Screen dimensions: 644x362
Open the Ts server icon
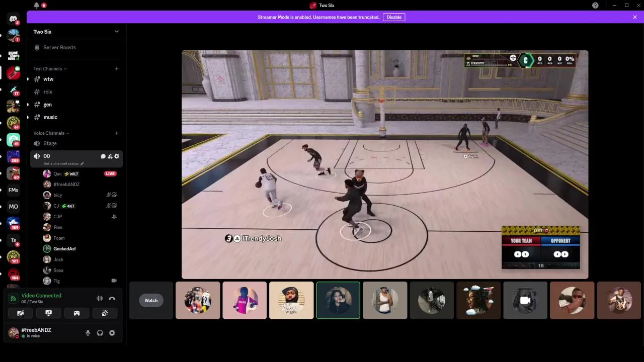tap(13, 240)
